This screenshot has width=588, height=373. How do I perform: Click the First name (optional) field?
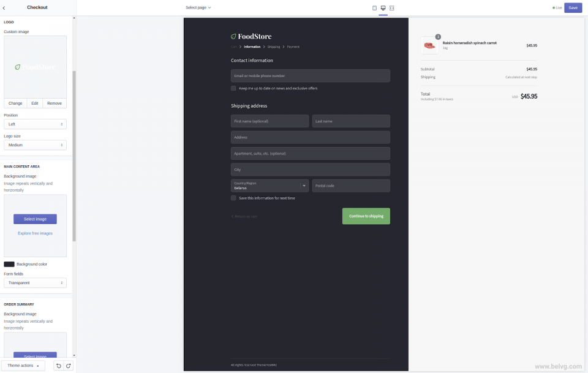pyautogui.click(x=269, y=121)
